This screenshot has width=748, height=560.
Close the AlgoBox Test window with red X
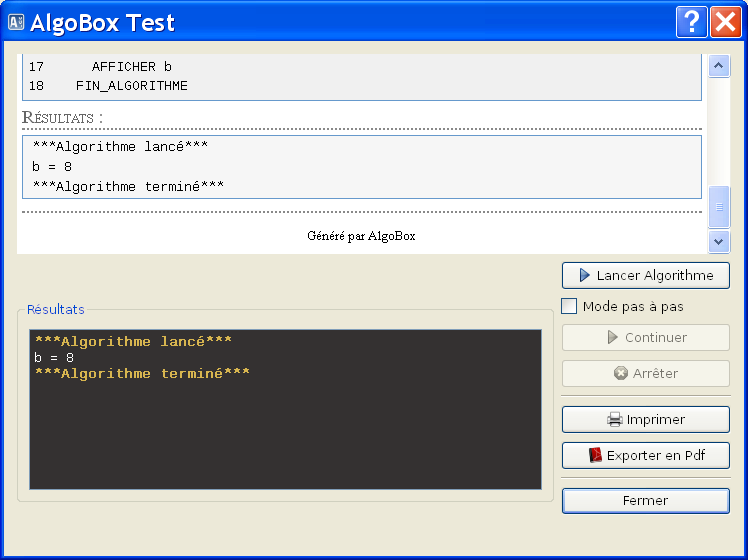(725, 22)
